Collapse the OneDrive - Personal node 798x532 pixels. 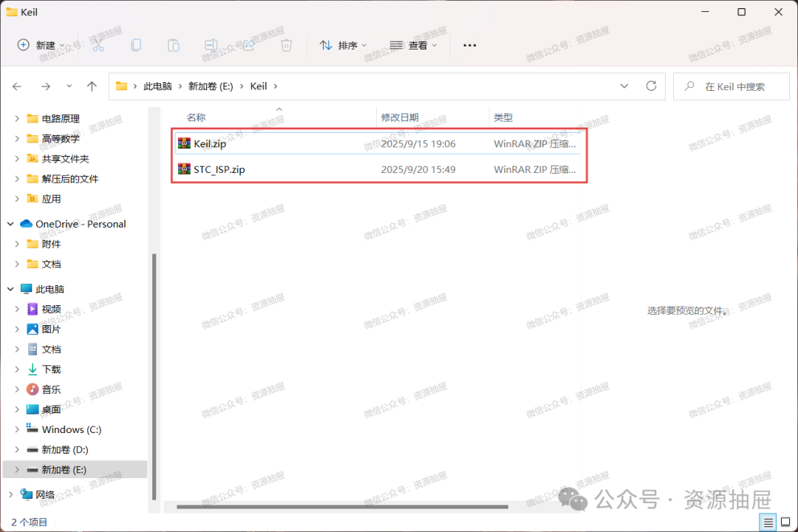coord(10,224)
